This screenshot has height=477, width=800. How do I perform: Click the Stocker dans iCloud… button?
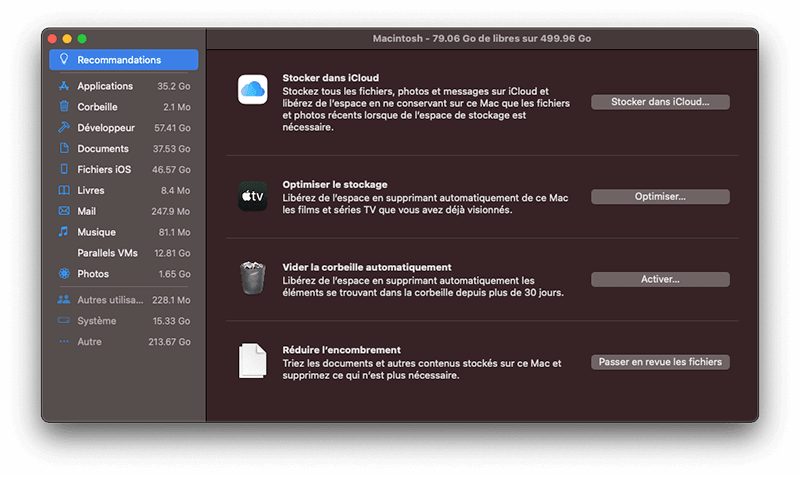660,102
